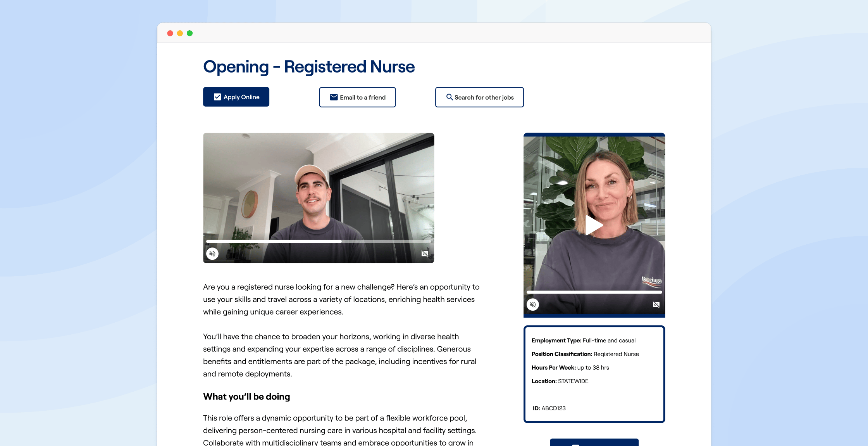
Task: Click the yellow minimize window dot
Action: pyautogui.click(x=180, y=33)
